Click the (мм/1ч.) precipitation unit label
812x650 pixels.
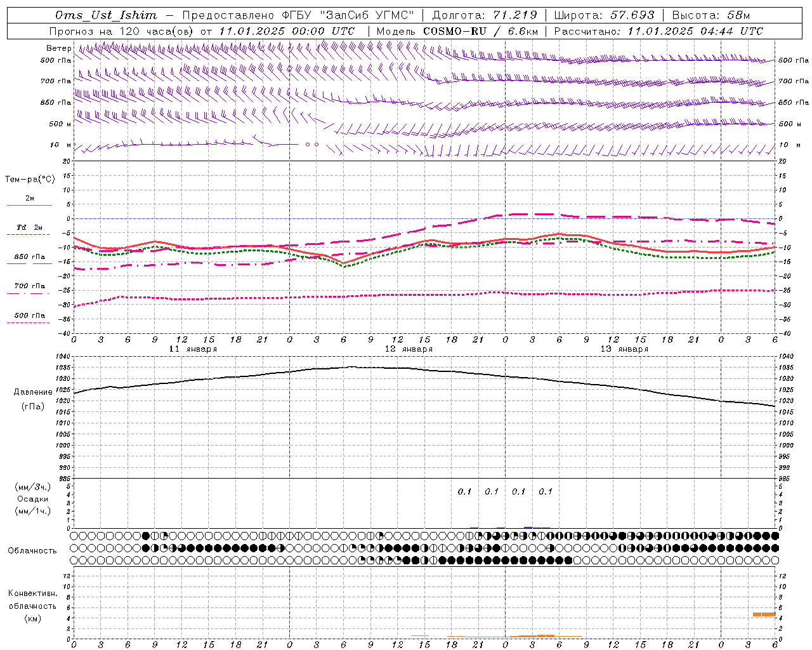point(33,512)
